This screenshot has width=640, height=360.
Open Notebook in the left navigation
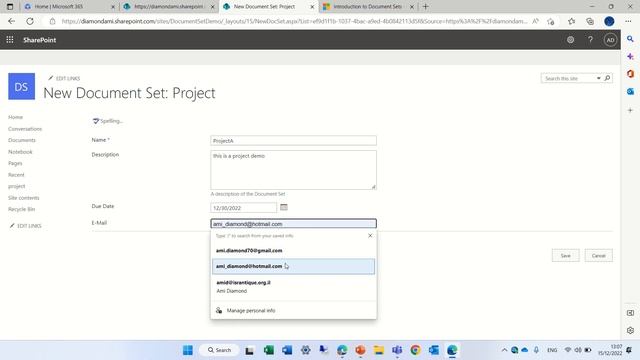tap(20, 152)
